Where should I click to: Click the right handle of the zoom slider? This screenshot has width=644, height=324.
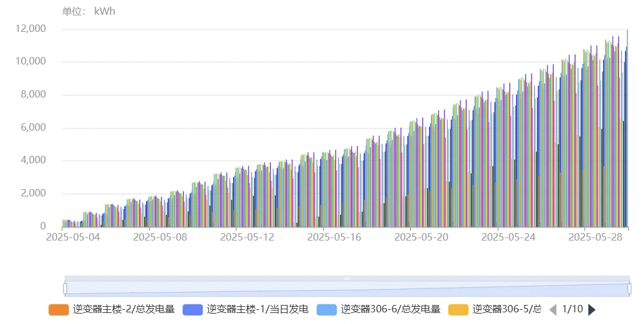pos(629,288)
